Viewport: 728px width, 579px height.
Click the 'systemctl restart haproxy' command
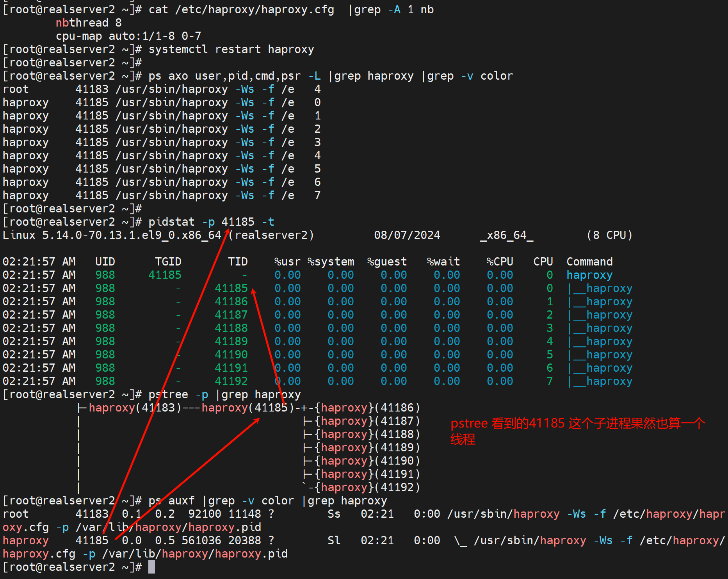pos(231,49)
